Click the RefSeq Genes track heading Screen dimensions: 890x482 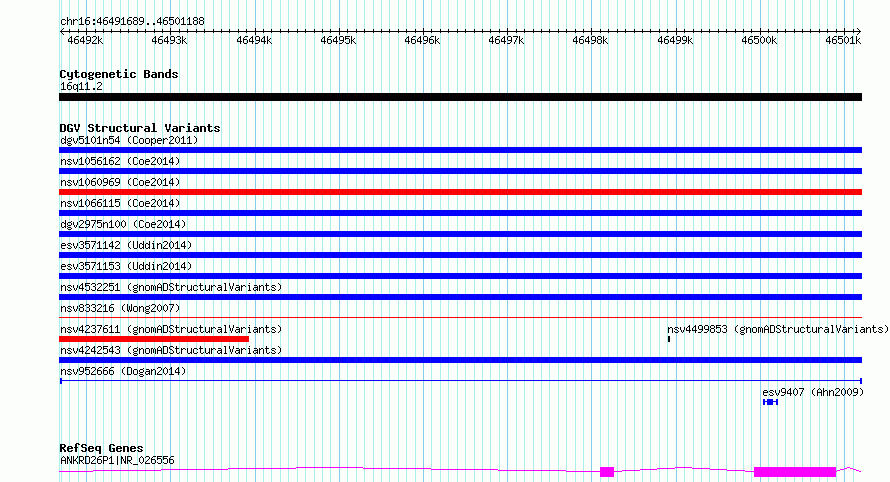pyautogui.click(x=101, y=448)
